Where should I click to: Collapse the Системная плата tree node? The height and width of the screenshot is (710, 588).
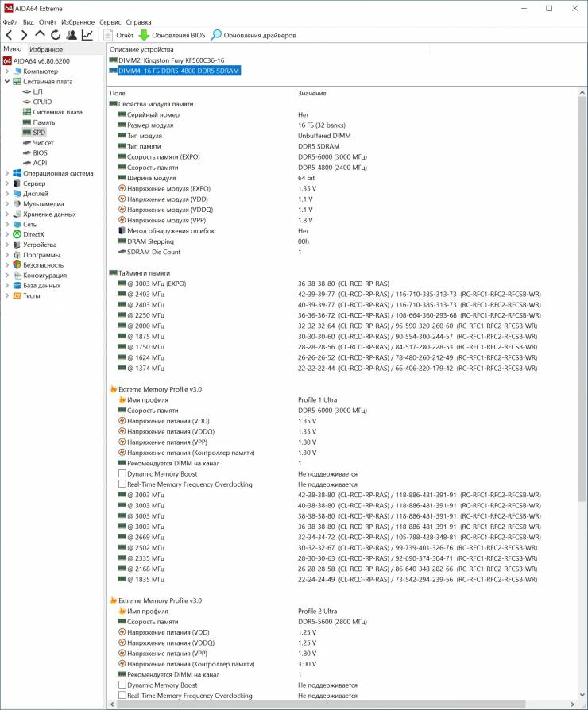7,82
